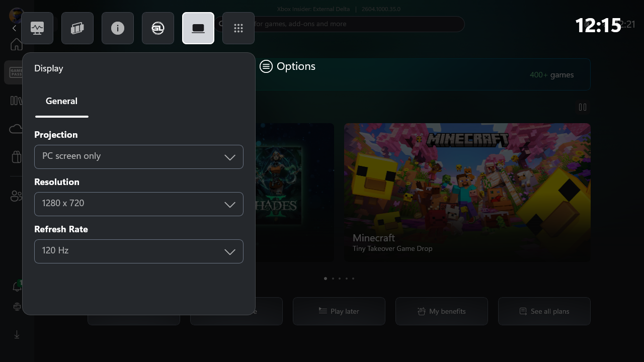Open the notifications bell icon
The width and height of the screenshot is (644, 362).
click(16, 286)
